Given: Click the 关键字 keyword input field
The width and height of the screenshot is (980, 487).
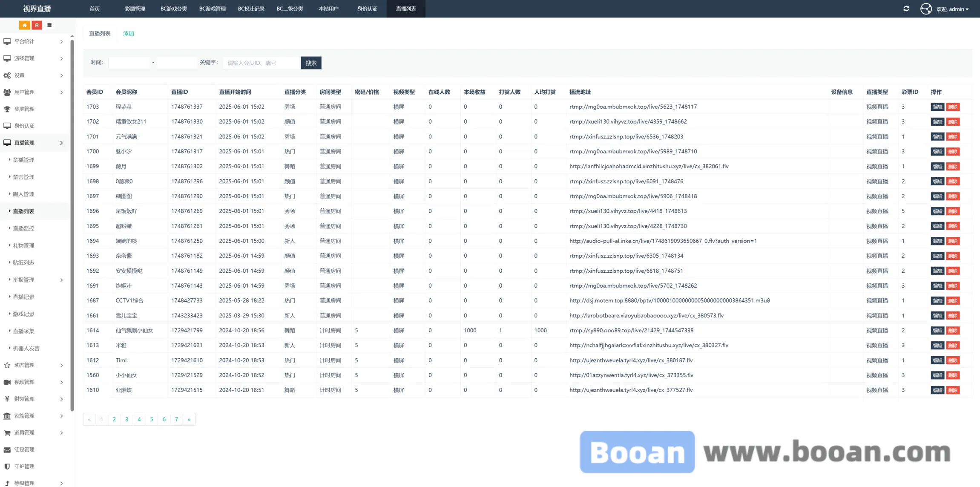Looking at the screenshot, I should click(x=262, y=63).
